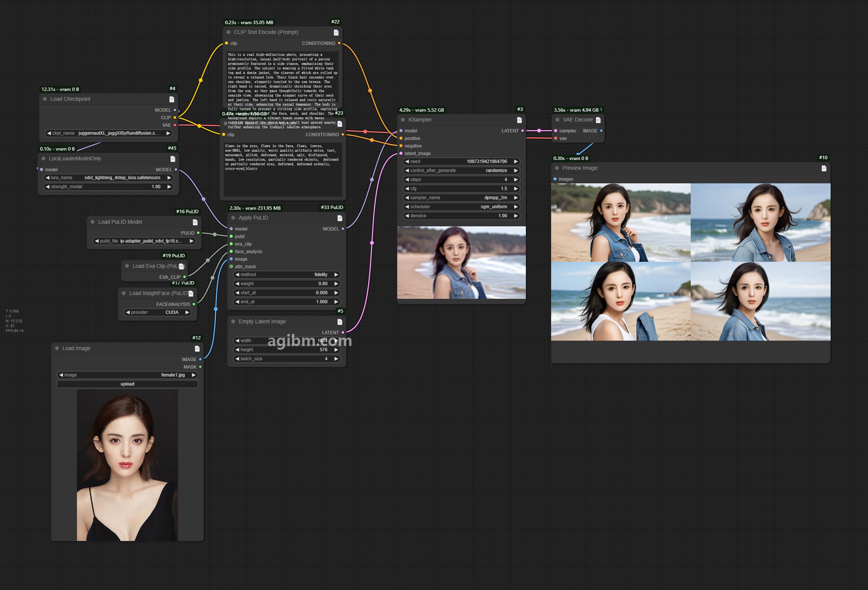Click the seed value field

(x=461, y=161)
